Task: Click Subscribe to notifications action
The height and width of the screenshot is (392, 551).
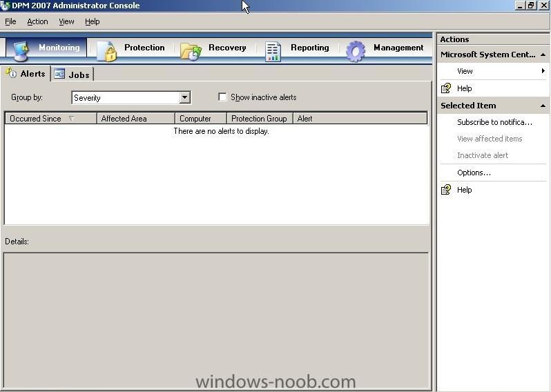Action: [494, 122]
